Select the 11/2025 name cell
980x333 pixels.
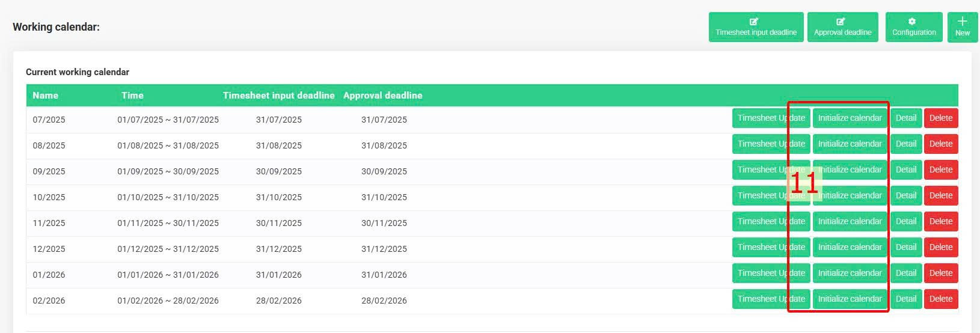coord(49,223)
